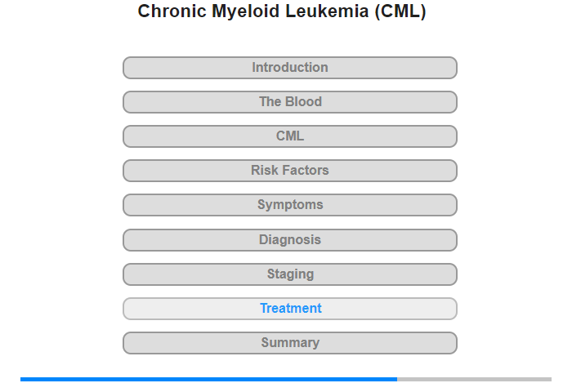Select the Diagnosis section button
572x392 pixels.
[x=290, y=240]
